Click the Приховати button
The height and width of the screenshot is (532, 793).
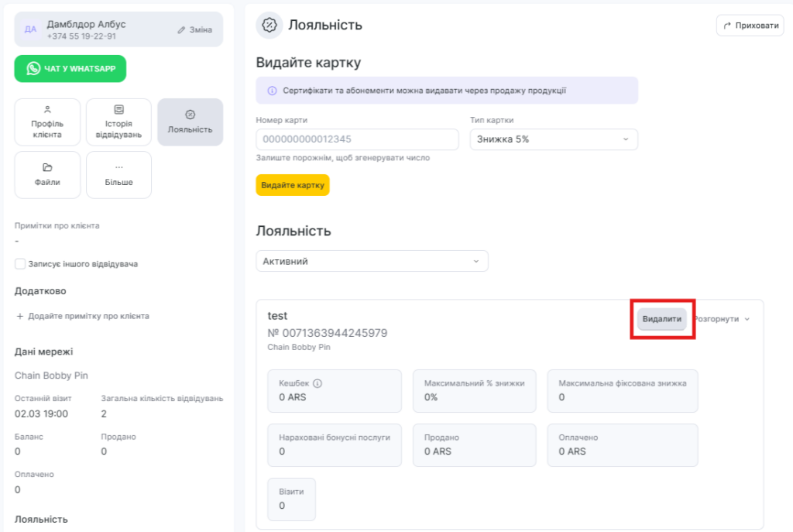coord(750,26)
